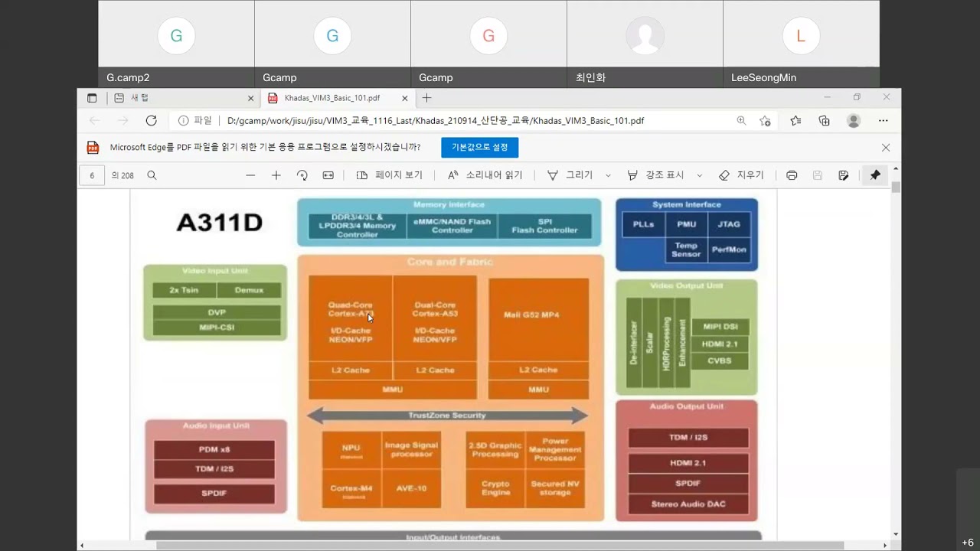The height and width of the screenshot is (551, 980).
Task: Click the MIPI-CSI box
Action: click(x=217, y=328)
